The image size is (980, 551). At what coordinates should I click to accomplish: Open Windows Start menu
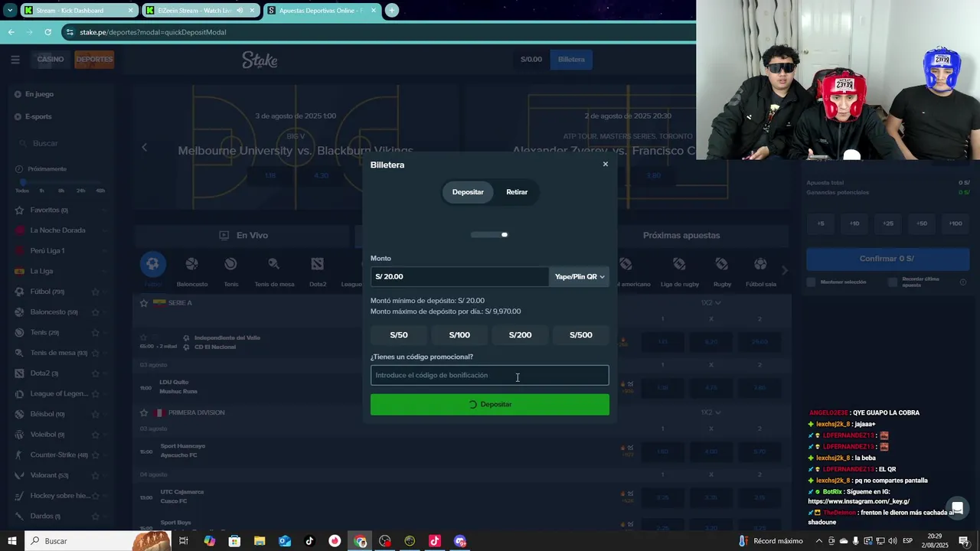point(12,541)
